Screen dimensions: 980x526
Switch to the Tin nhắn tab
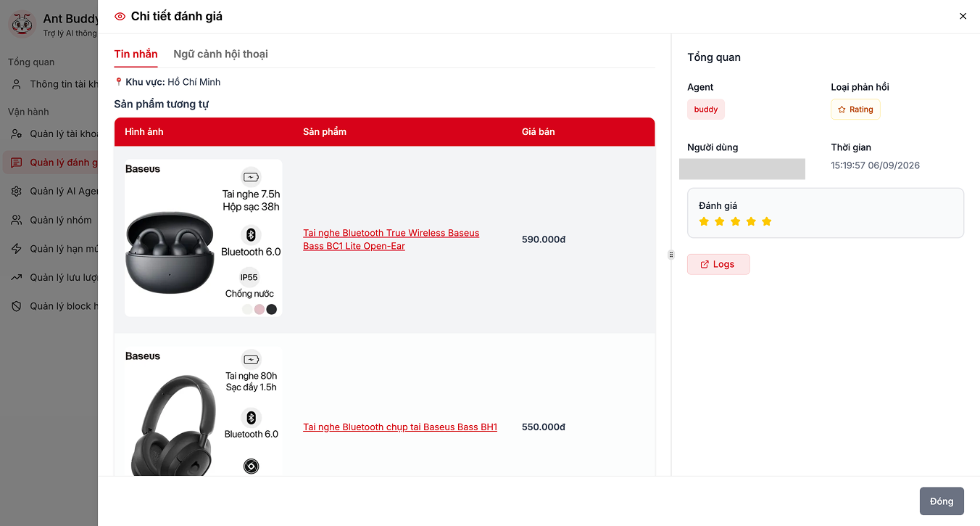tap(136, 54)
